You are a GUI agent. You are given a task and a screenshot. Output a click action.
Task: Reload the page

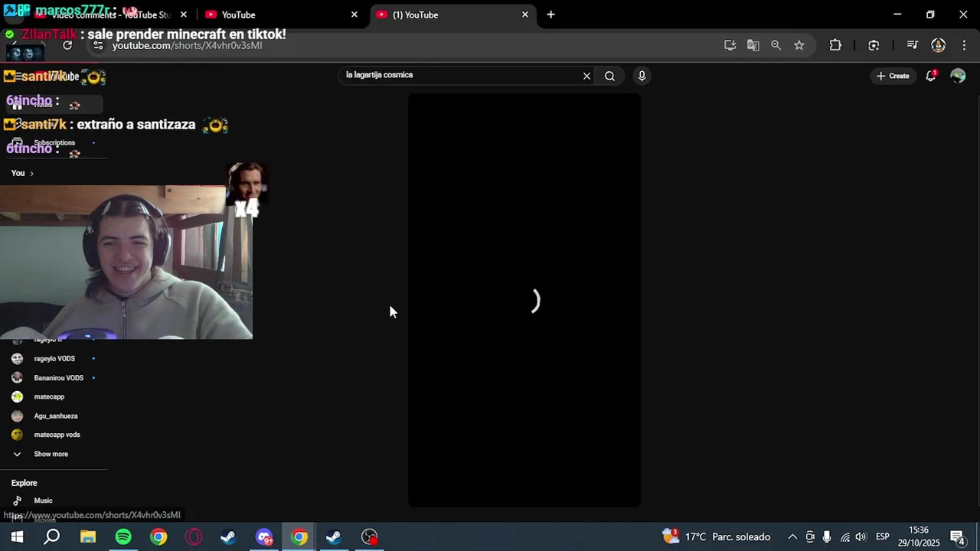[67, 45]
